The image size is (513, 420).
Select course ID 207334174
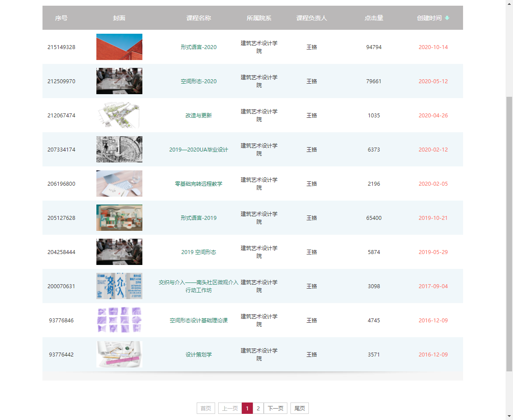coord(61,149)
